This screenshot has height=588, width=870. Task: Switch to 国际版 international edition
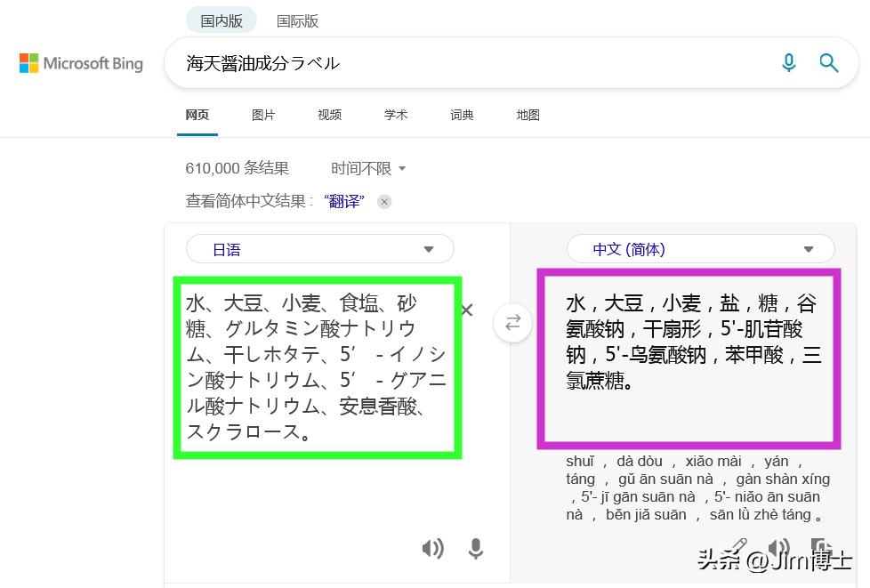[297, 20]
